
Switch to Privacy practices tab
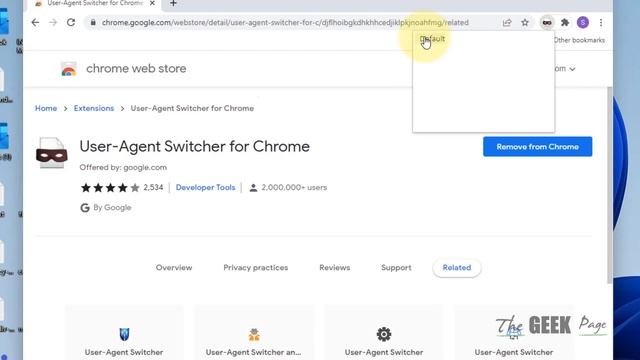coord(256,268)
